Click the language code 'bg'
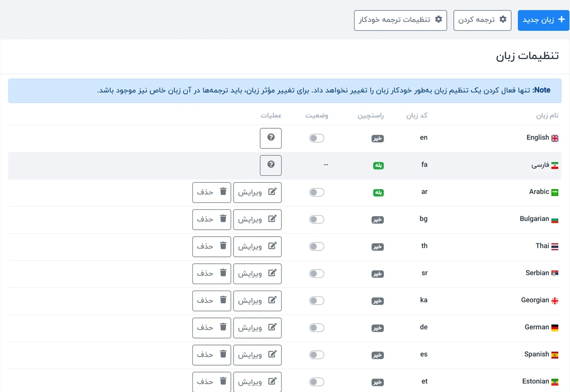570x392 pixels. (x=423, y=219)
